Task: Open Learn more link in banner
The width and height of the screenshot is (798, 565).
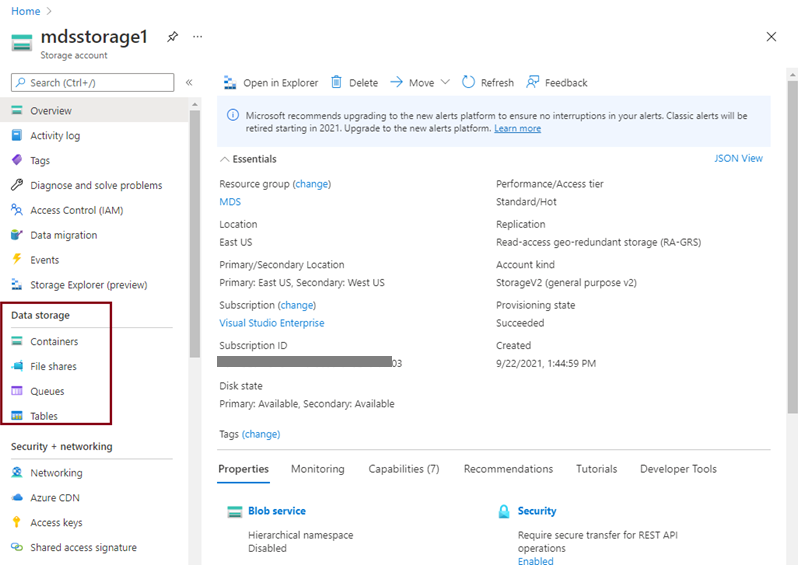Action: click(x=518, y=128)
